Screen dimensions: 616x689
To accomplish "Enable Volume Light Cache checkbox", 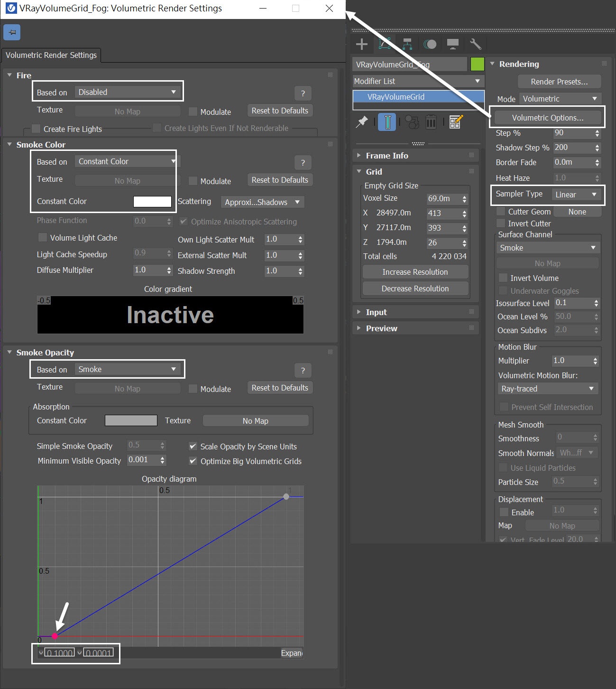I will [43, 237].
